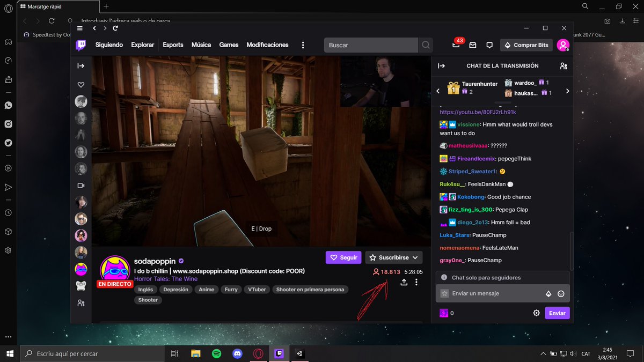Image resolution: width=644 pixels, height=362 pixels.
Task: Collapse the stream chat panel
Action: pyautogui.click(x=441, y=66)
